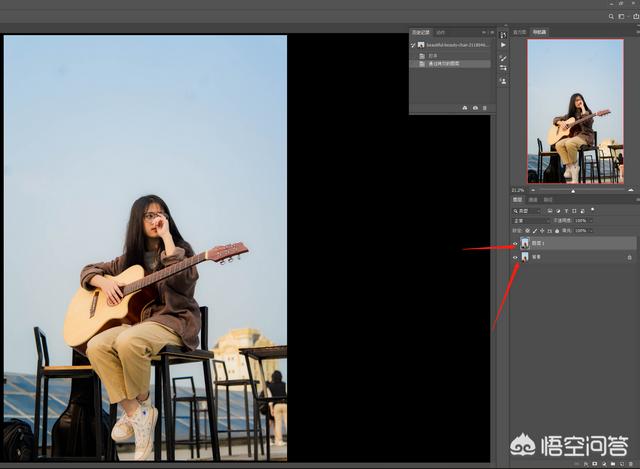Select the snapshot row with the file name
Screen dimensions: 640x469
(x=450, y=45)
